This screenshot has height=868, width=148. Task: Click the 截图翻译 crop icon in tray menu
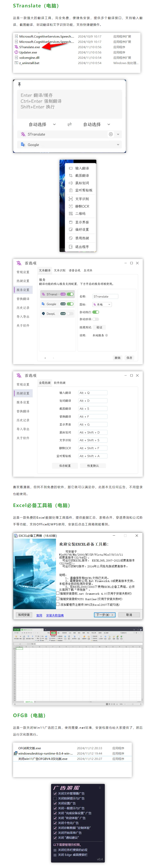pos(71,176)
